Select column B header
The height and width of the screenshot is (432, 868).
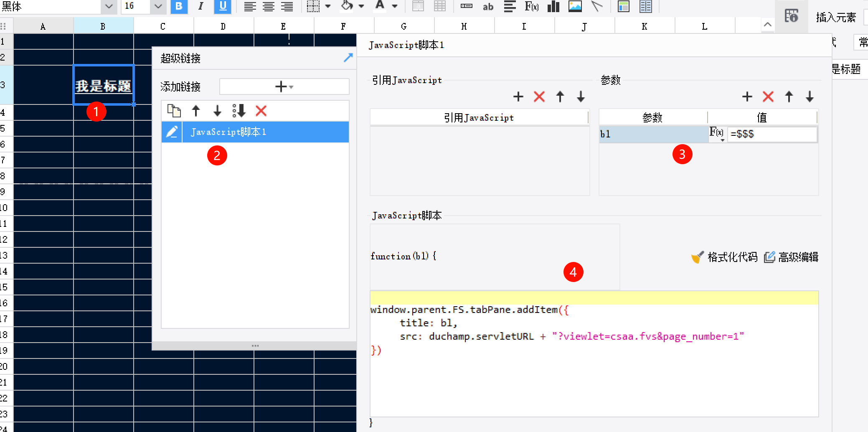click(x=103, y=26)
